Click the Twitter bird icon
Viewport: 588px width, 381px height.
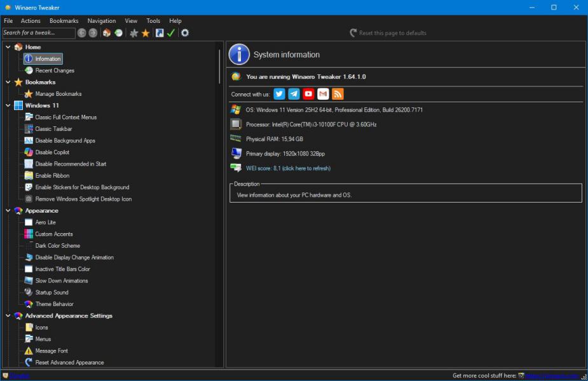279,94
